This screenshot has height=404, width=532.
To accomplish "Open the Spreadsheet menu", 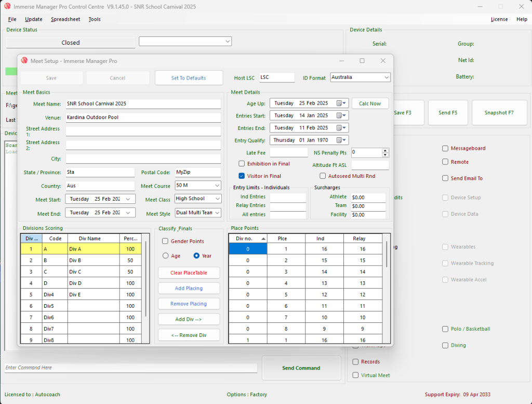I will pos(65,19).
